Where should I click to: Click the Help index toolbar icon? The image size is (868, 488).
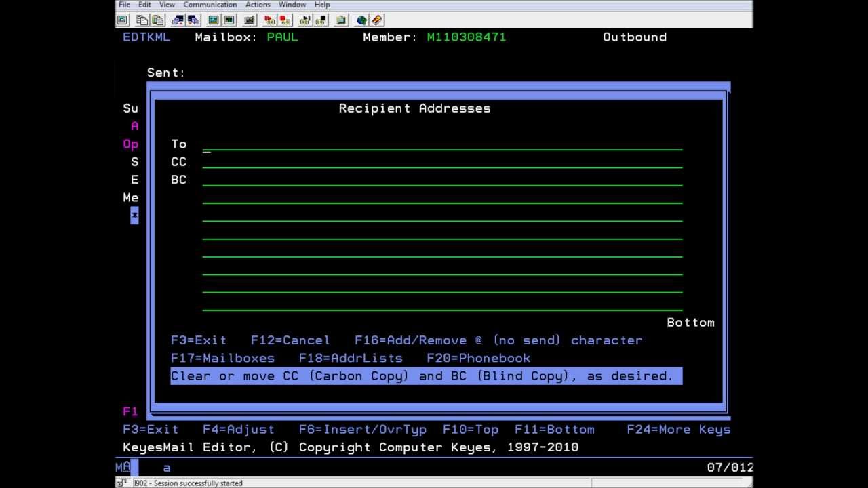(x=377, y=20)
